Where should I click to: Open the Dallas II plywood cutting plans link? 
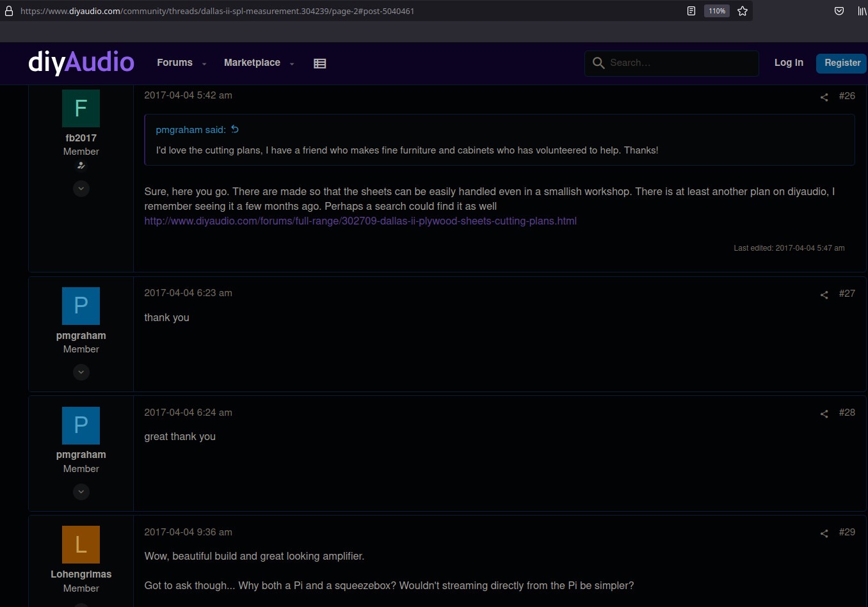[360, 221]
